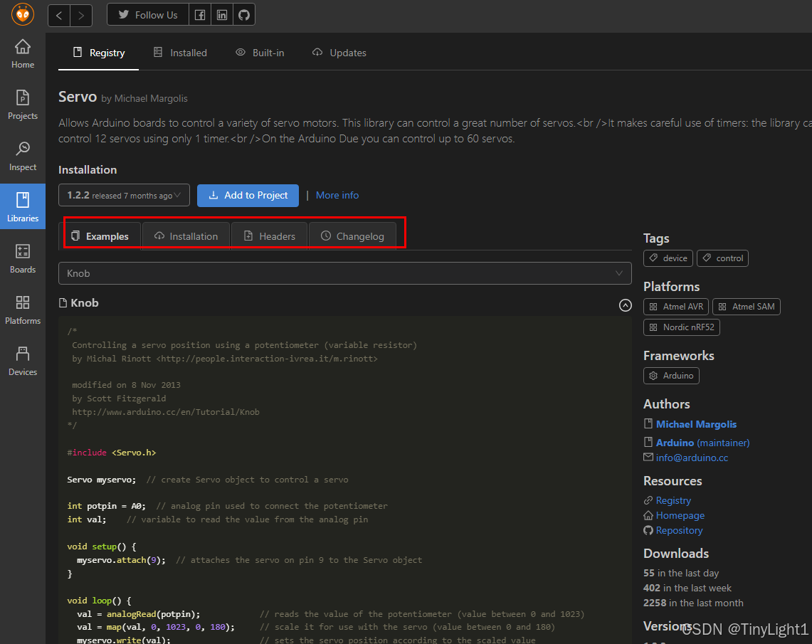This screenshot has width=812, height=644.
Task: Switch to the Installed tab
Action: [x=180, y=53]
